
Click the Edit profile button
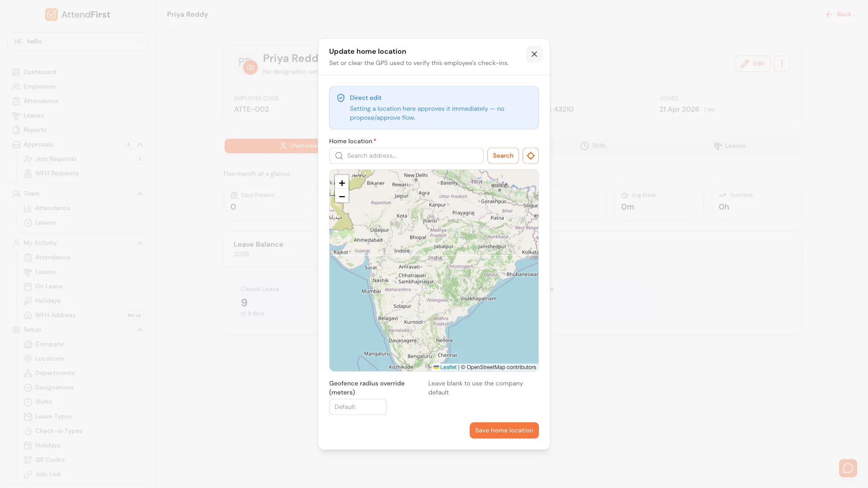point(752,64)
